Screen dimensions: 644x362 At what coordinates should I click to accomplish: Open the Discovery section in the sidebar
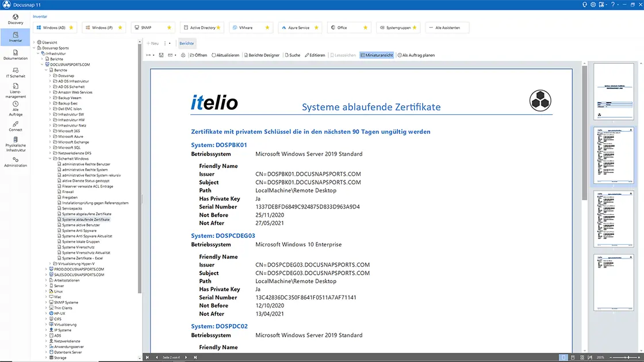15,20
